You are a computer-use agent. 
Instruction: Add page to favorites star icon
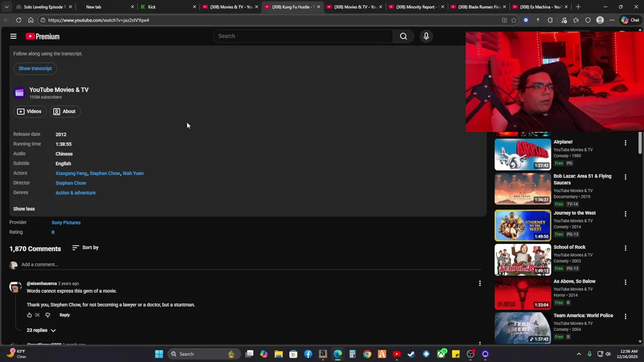[514, 20]
